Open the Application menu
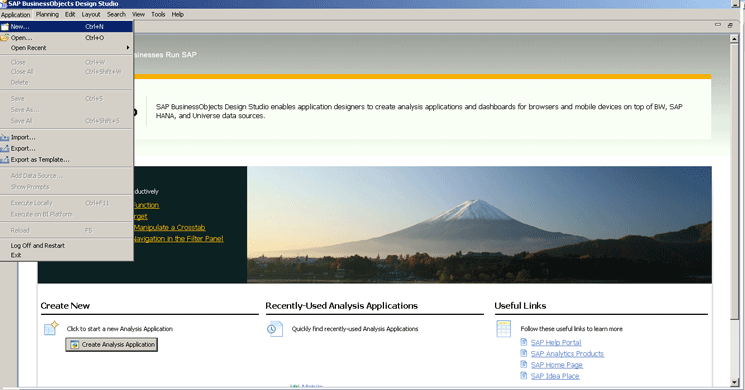745x390 pixels. 16,14
